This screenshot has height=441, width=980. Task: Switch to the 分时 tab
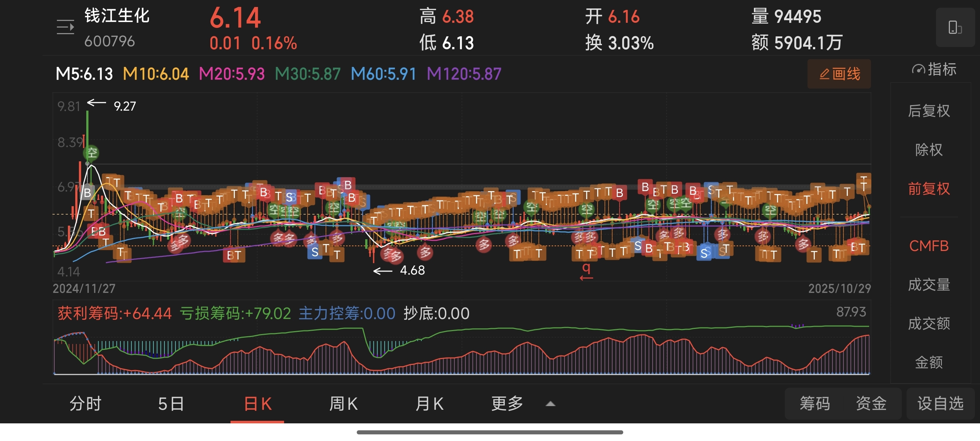click(85, 404)
